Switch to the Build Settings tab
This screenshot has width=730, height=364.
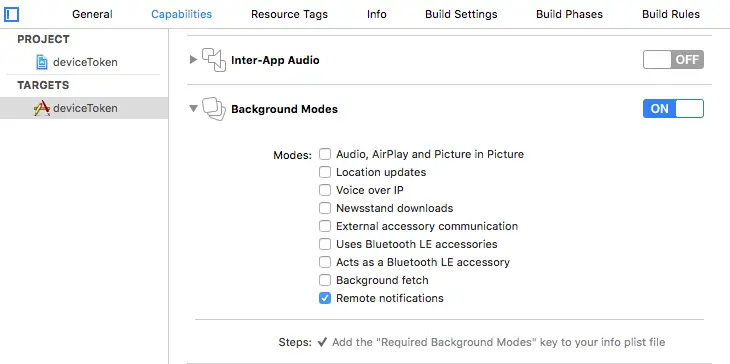pyautogui.click(x=461, y=14)
